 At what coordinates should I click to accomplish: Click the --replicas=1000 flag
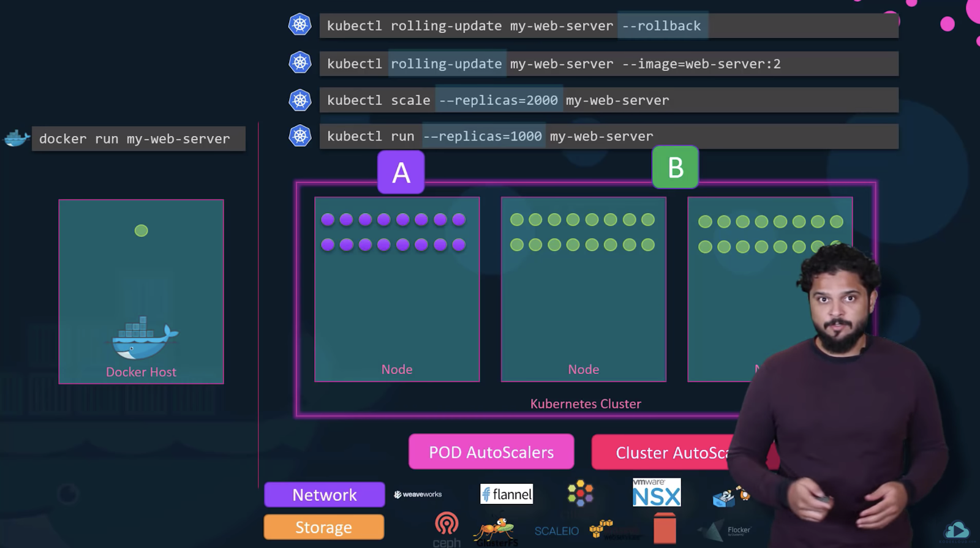(483, 136)
